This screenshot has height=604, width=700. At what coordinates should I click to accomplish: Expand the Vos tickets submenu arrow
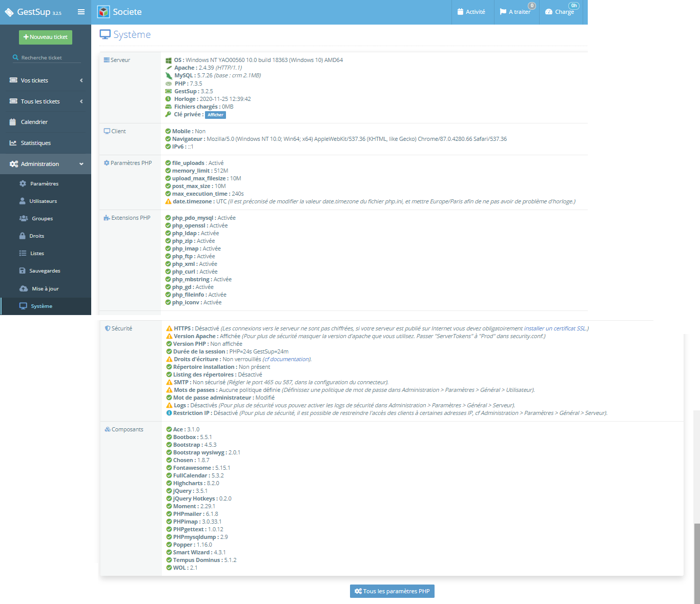(x=81, y=80)
